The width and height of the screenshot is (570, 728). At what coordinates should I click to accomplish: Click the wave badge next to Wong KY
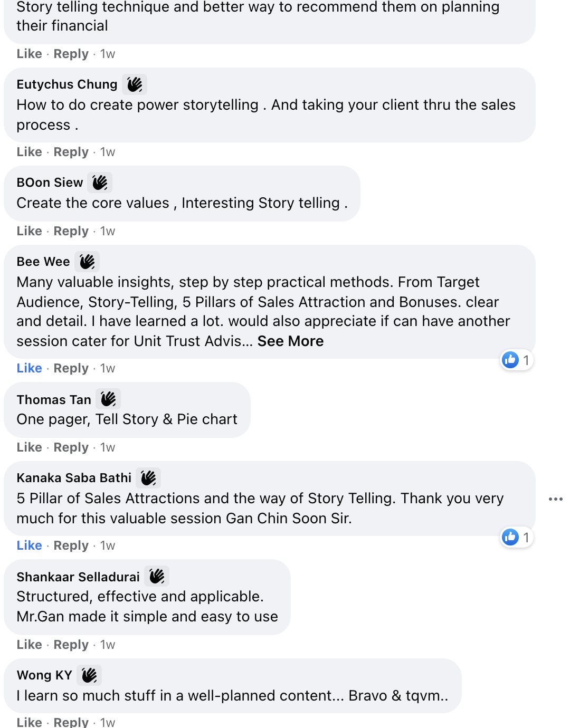coord(89,675)
